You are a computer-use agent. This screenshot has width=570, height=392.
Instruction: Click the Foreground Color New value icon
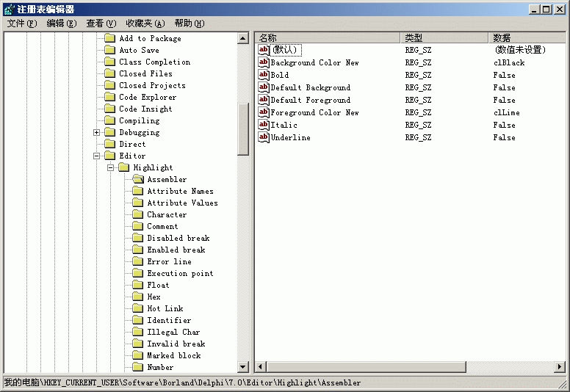264,112
